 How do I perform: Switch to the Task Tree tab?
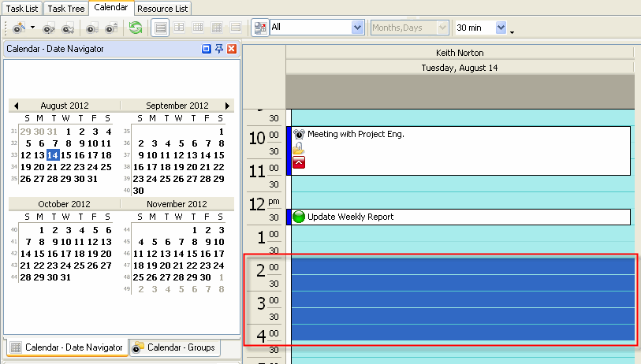point(65,9)
